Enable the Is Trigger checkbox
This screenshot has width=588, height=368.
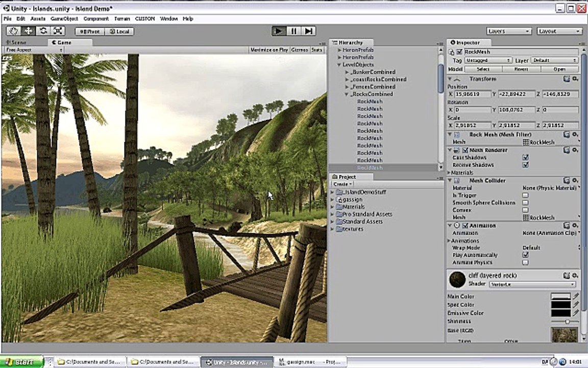525,195
